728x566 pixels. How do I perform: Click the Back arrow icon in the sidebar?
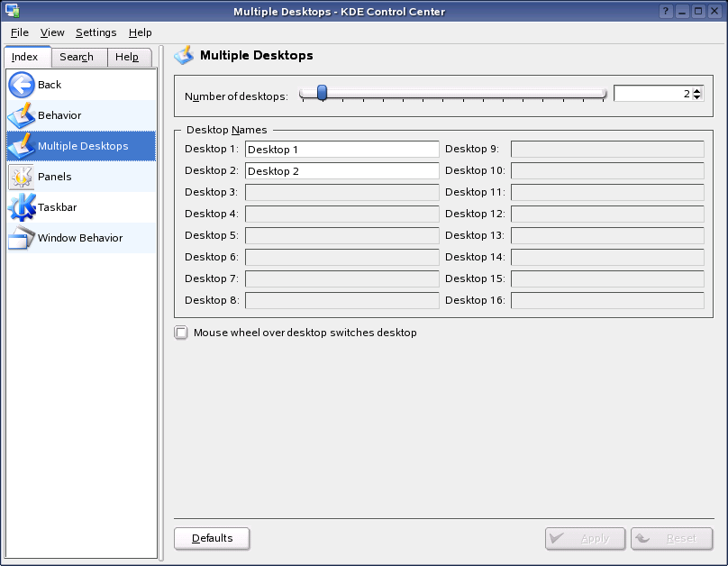point(22,85)
